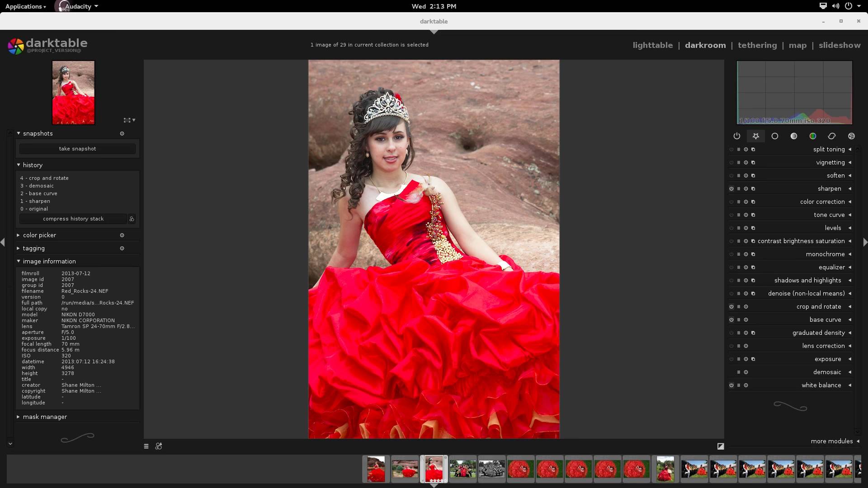Open quick presets icon below image
Viewport: 868px width, 488px height.
[x=146, y=446]
